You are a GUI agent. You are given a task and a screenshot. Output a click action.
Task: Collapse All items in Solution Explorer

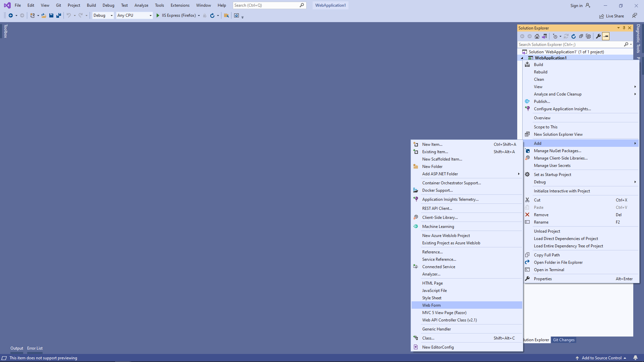(x=581, y=36)
